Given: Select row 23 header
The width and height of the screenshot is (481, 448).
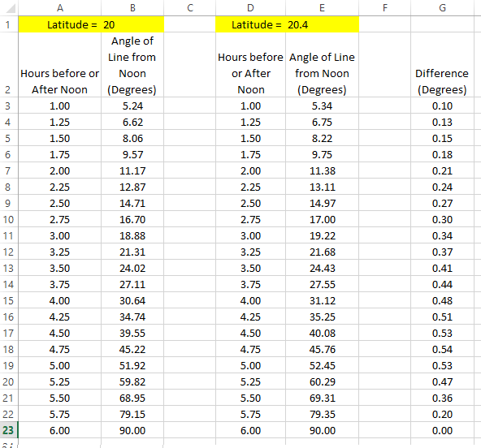Looking at the screenshot, I should coord(9,430).
